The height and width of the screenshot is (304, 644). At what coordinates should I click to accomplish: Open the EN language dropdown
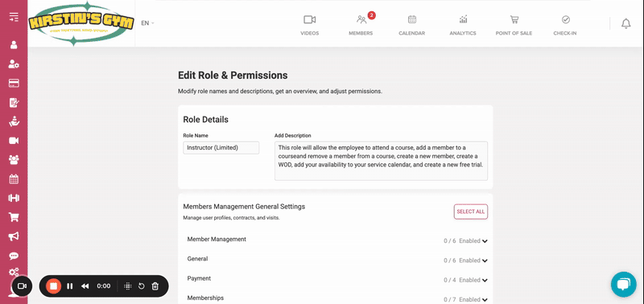147,23
